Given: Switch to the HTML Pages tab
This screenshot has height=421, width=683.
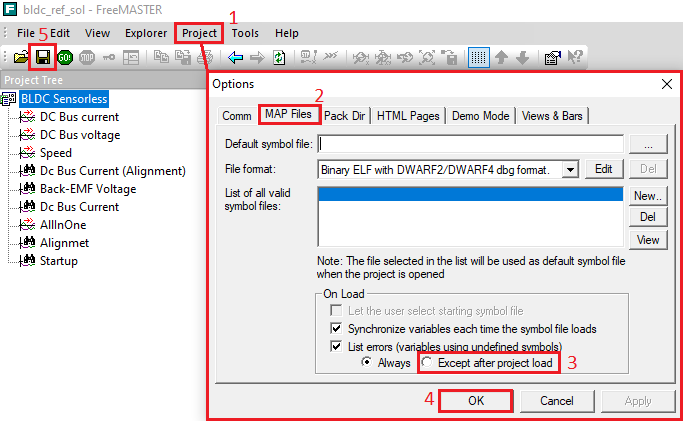Looking at the screenshot, I should [x=408, y=116].
